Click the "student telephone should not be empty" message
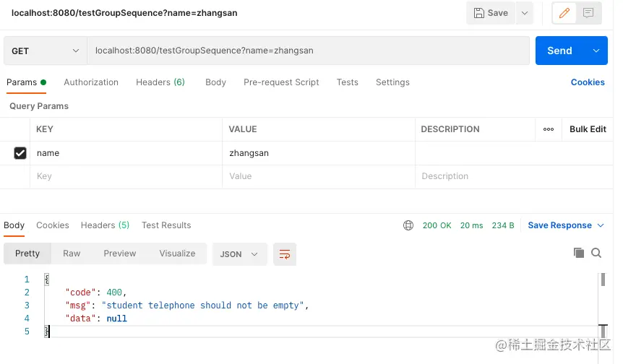 (x=203, y=305)
